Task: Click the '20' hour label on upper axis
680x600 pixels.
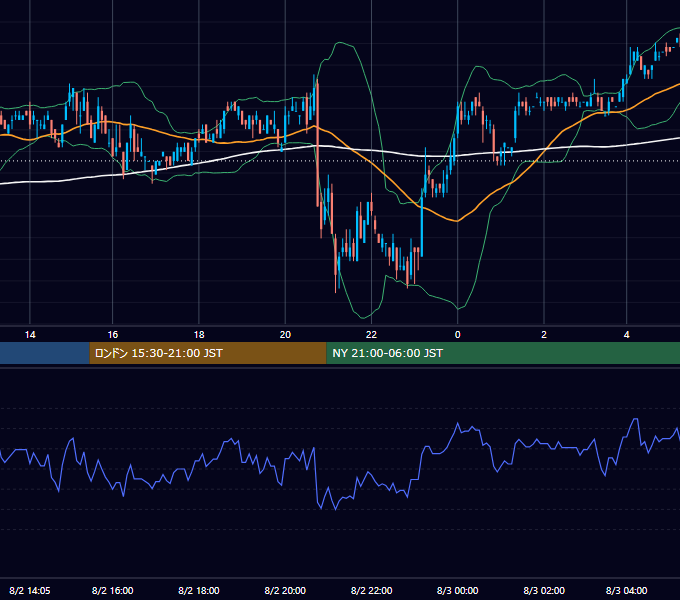Action: [285, 335]
